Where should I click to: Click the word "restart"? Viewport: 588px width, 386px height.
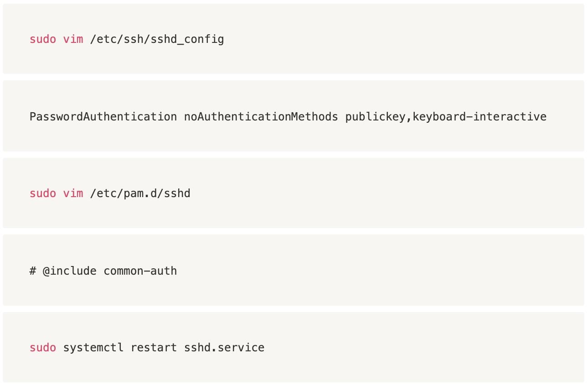[154, 348]
